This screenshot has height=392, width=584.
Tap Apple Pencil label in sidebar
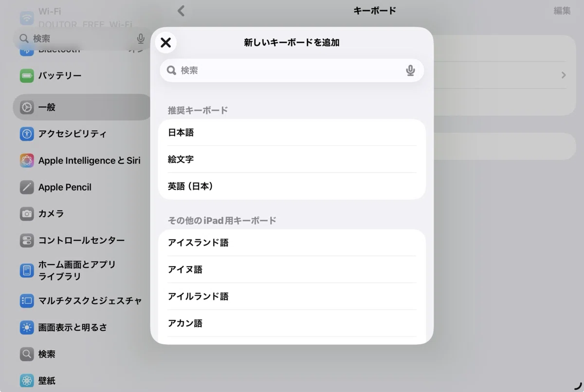pyautogui.click(x=65, y=187)
